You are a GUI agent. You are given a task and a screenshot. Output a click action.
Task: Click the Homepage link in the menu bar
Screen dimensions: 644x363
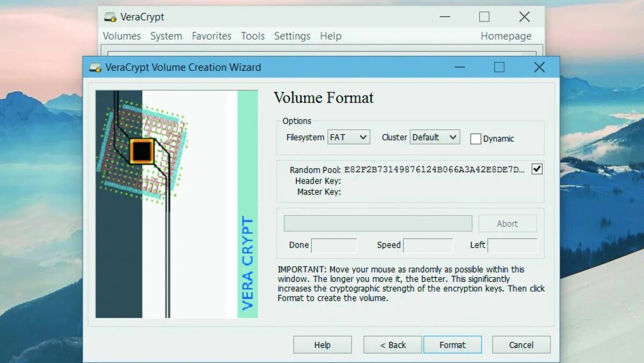[506, 36]
